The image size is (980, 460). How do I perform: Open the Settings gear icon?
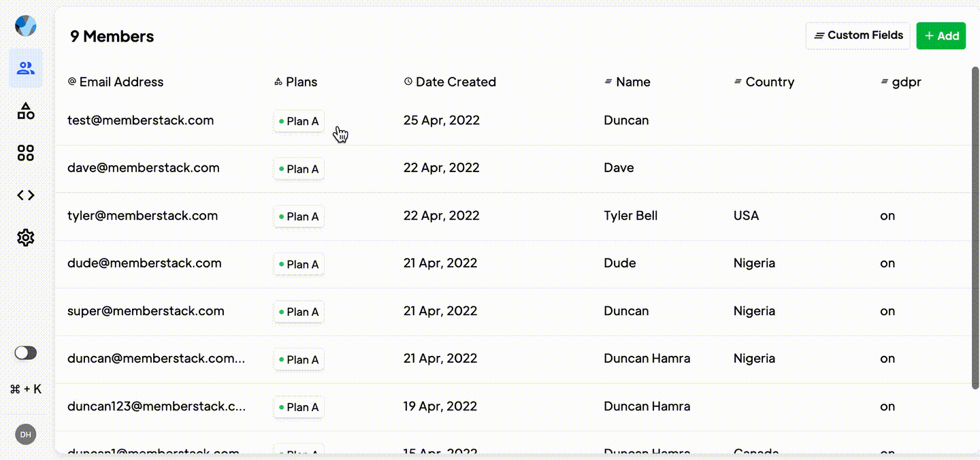[26, 237]
